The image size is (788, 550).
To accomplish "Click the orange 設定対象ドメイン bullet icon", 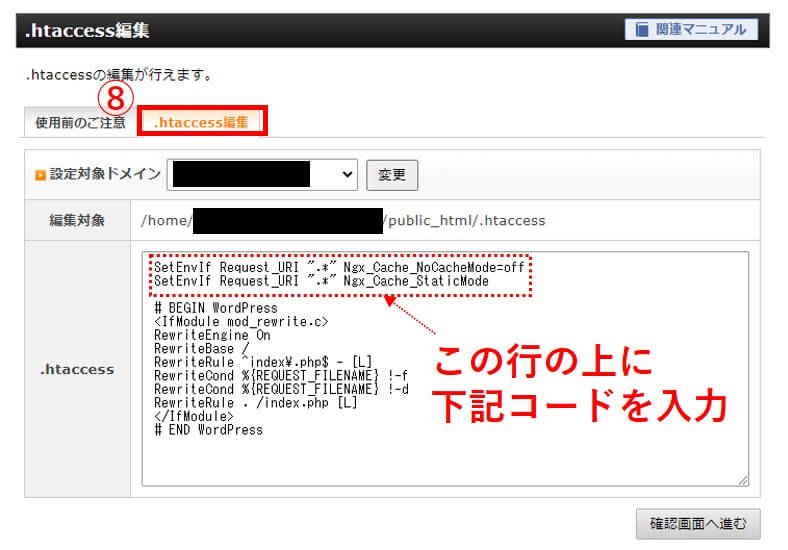I will coord(40,175).
